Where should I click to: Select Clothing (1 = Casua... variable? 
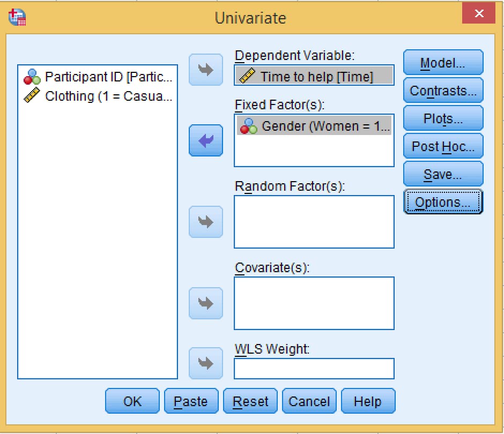coord(98,96)
